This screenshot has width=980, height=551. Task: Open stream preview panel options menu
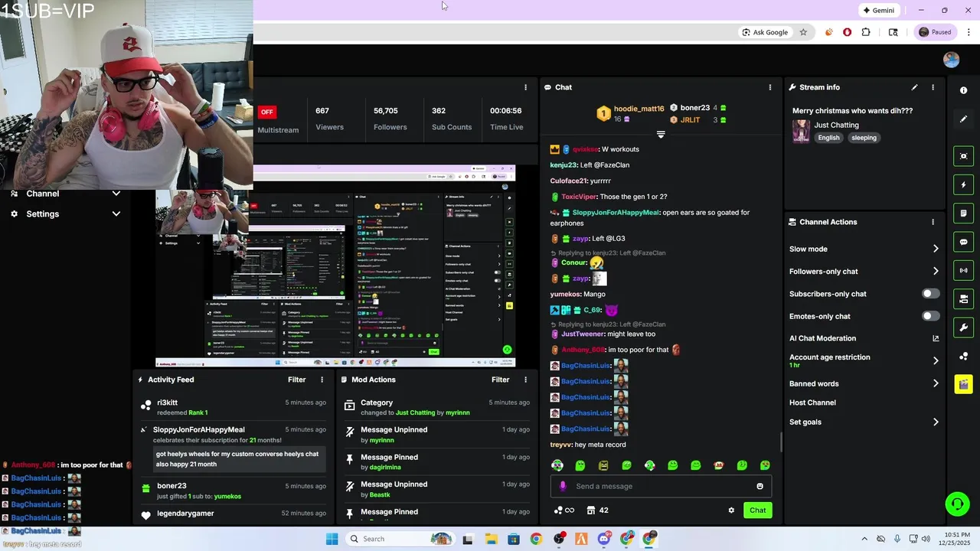525,87
